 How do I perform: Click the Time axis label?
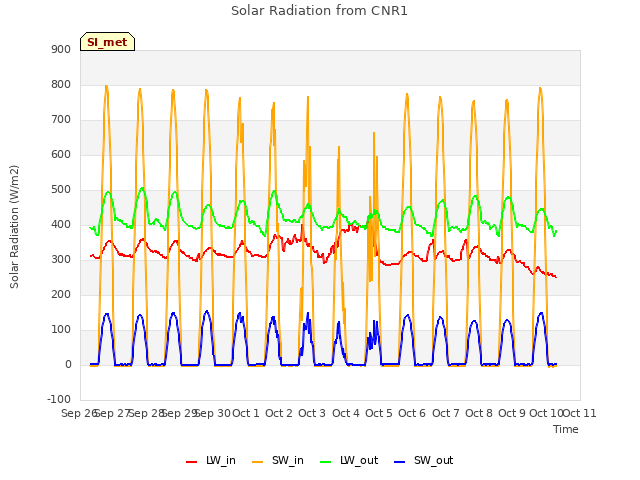tap(565, 429)
